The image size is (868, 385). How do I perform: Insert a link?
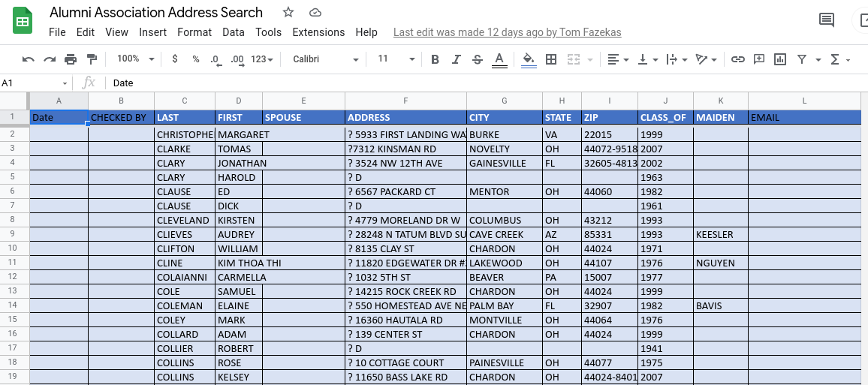737,59
